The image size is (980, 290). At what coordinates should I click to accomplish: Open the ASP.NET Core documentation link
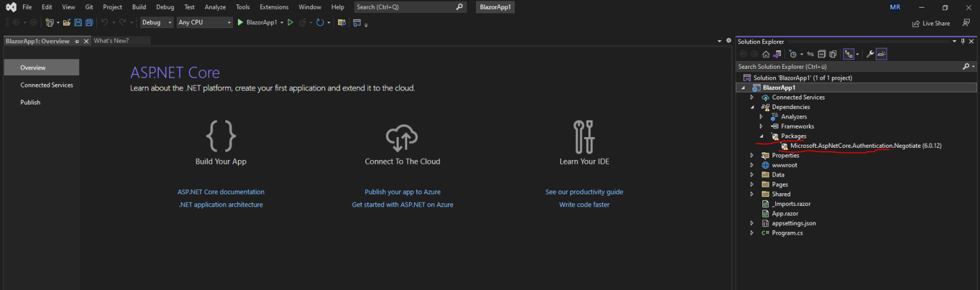[221, 192]
